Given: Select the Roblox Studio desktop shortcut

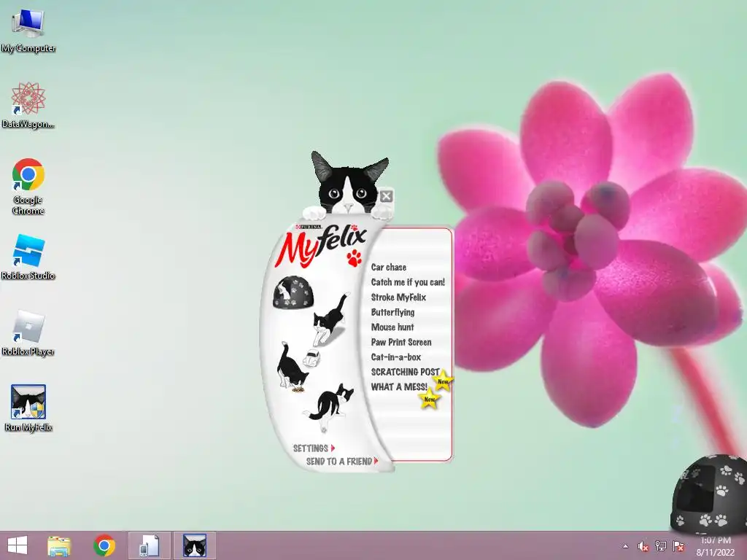Looking at the screenshot, I should (x=28, y=257).
